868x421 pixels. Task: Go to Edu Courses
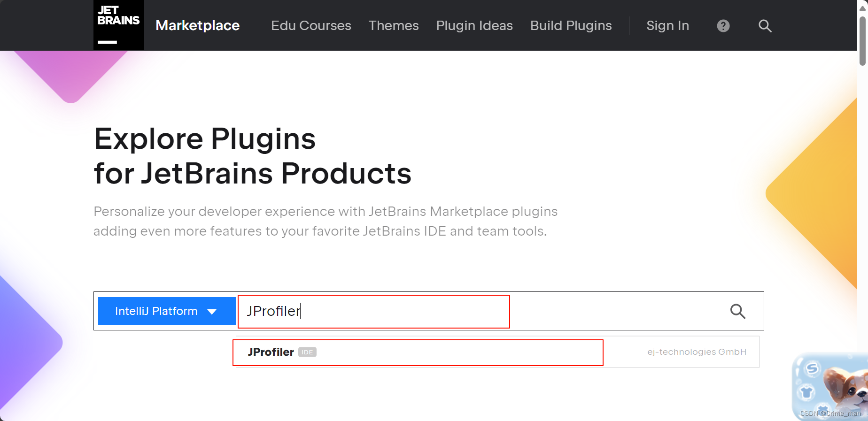311,25
